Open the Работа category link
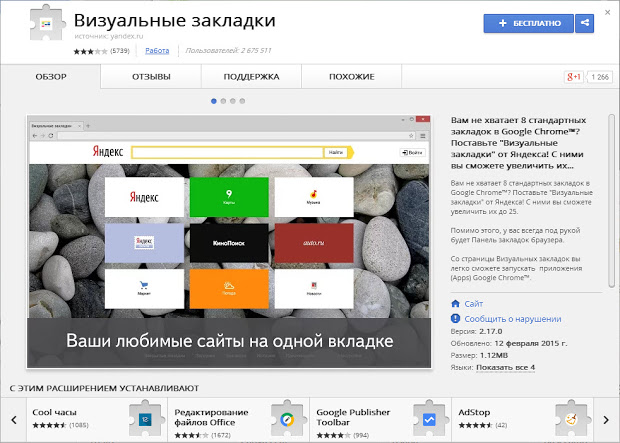Image resolution: width=620 pixels, height=443 pixels. pos(157,51)
